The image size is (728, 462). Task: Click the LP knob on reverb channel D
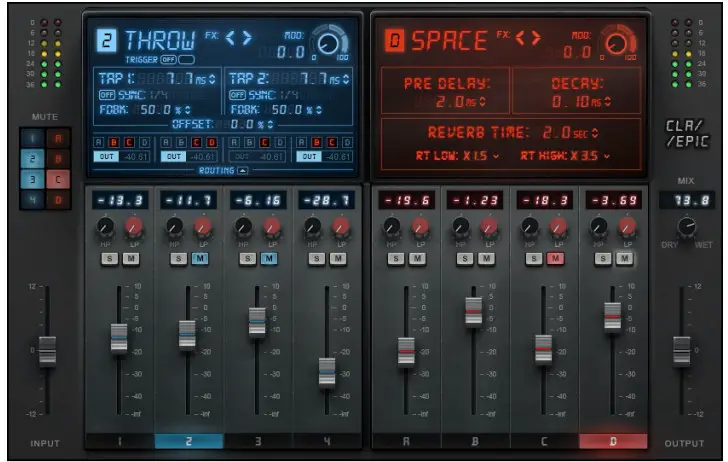pyautogui.click(x=627, y=227)
